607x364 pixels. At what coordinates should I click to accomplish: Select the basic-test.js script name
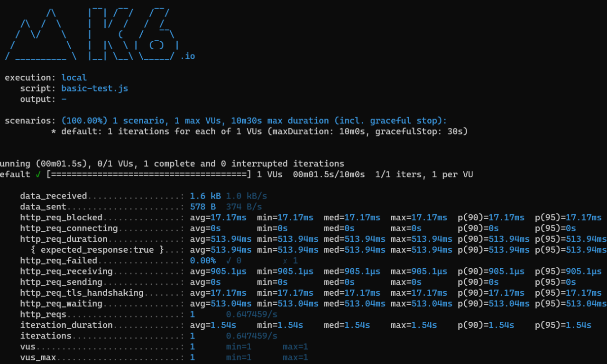point(94,89)
